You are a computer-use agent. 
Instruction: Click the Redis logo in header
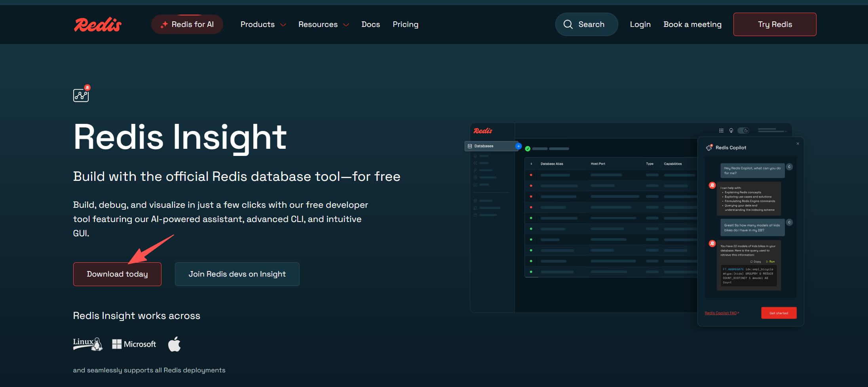point(98,25)
